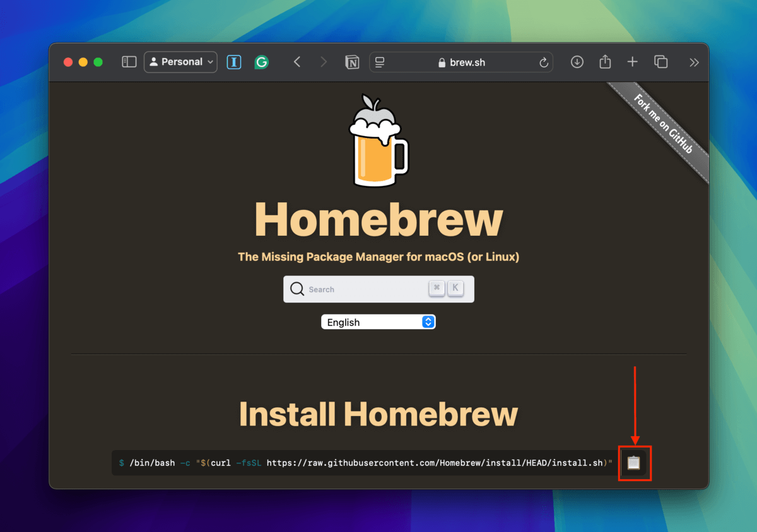
Task: Go back to previous page
Action: coord(297,62)
